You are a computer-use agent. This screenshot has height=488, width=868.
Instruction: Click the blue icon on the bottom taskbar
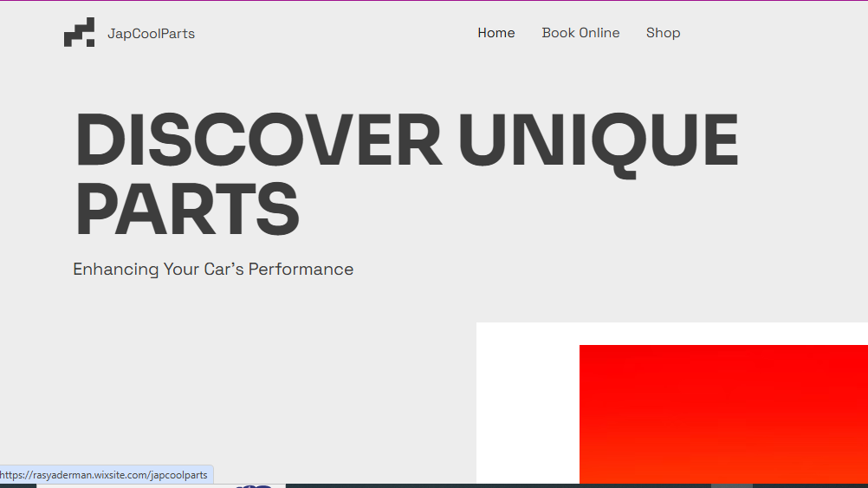click(x=255, y=485)
